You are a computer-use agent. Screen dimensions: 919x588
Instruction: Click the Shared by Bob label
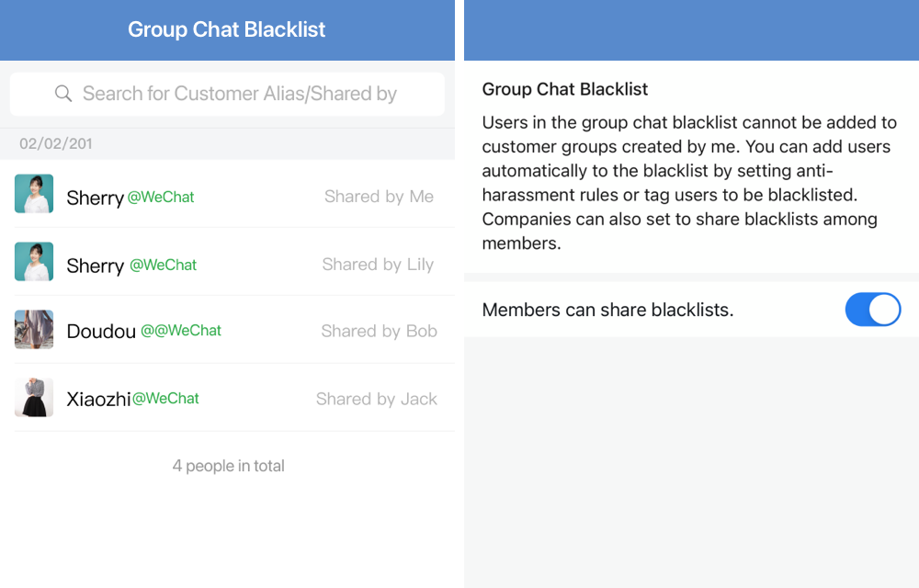pyautogui.click(x=380, y=332)
